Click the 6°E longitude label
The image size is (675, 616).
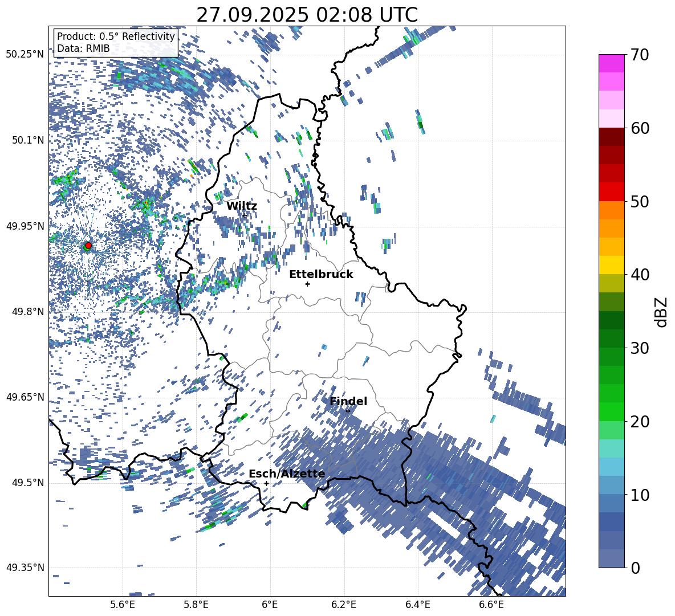(270, 605)
